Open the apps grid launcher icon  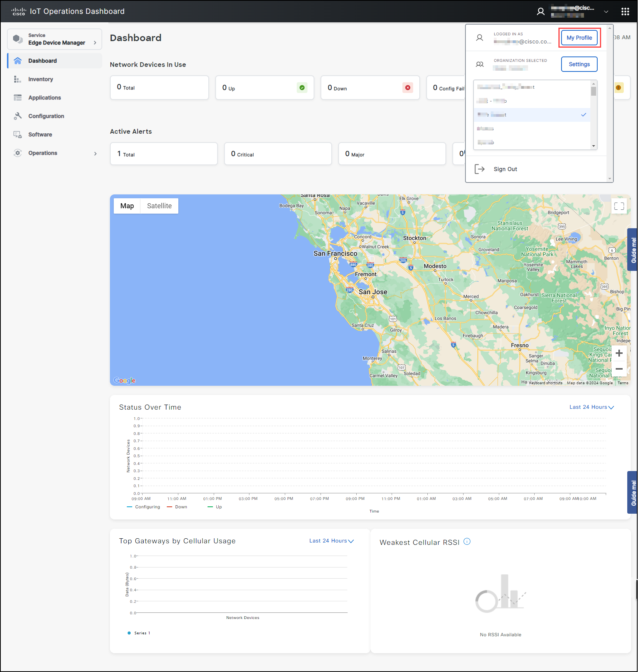[625, 12]
